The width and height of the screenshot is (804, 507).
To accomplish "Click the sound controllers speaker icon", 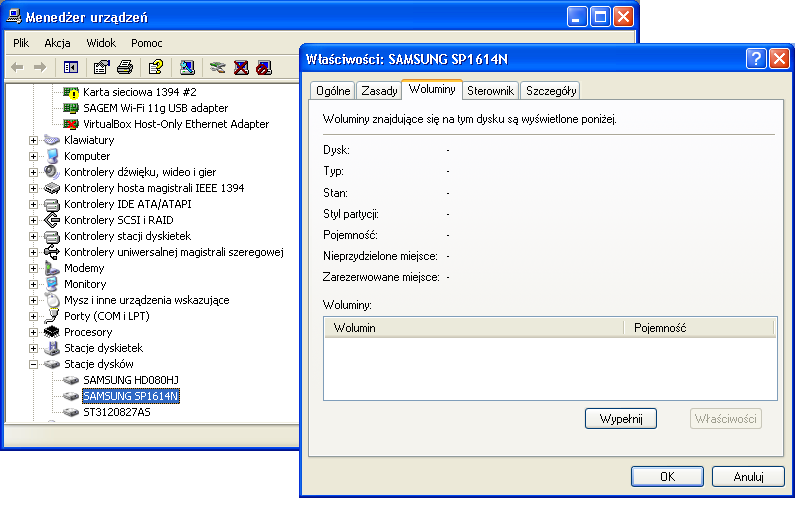I will pos(52,172).
